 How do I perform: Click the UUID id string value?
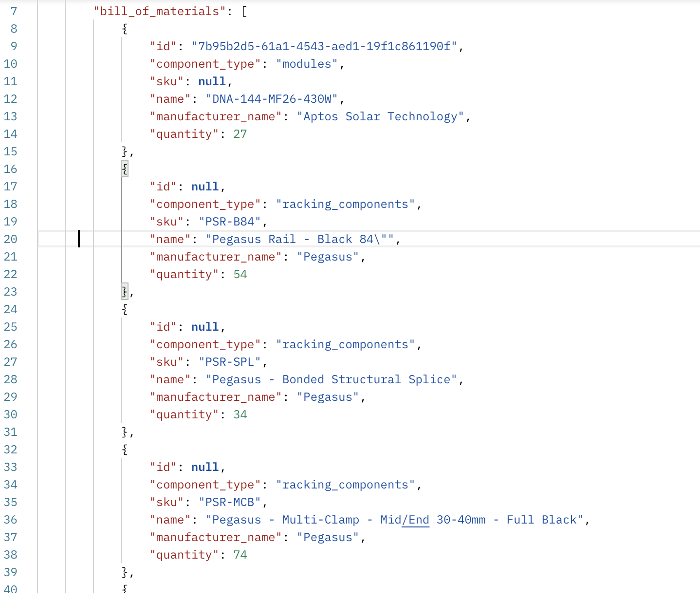(x=324, y=46)
